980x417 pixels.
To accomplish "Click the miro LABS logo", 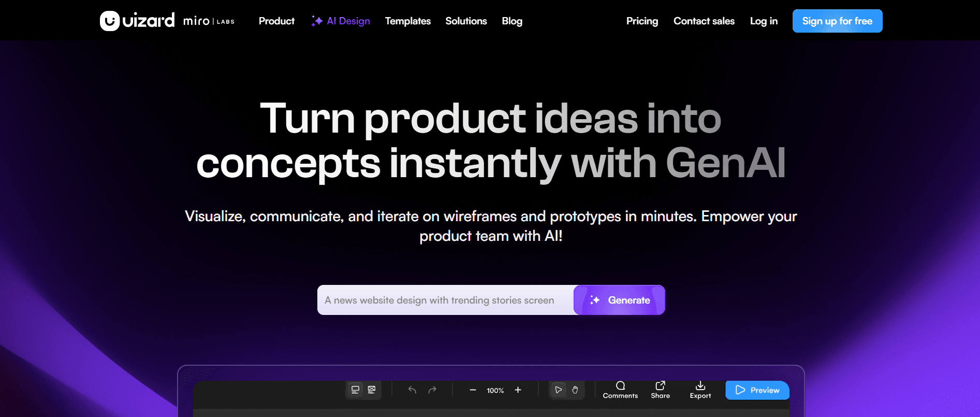I will pos(209,21).
